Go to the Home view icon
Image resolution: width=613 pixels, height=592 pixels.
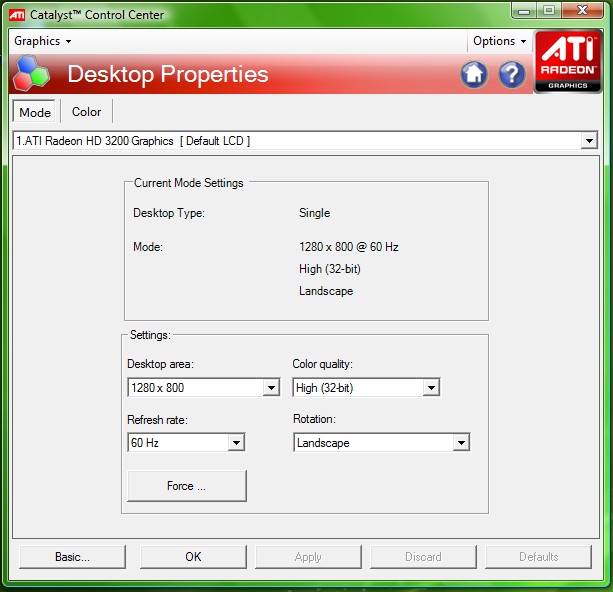474,74
